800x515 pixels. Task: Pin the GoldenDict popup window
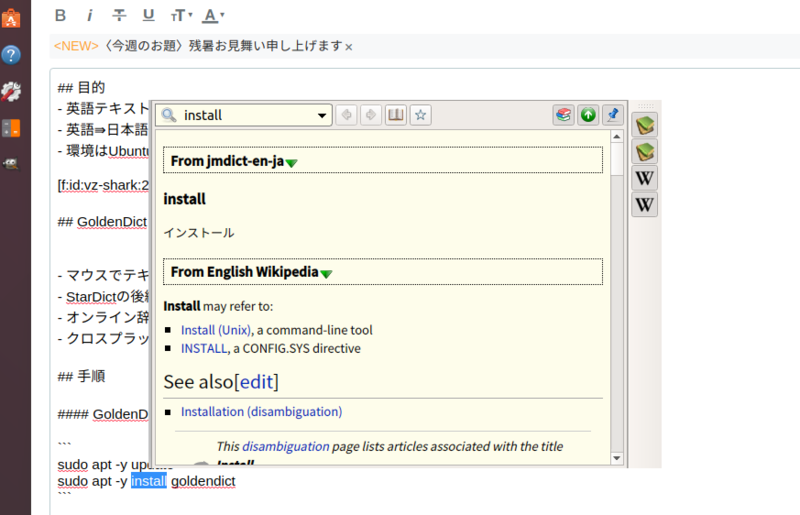click(x=613, y=115)
